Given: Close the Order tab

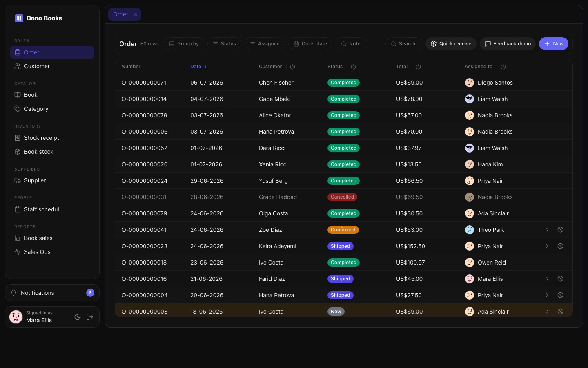Looking at the screenshot, I should [136, 14].
